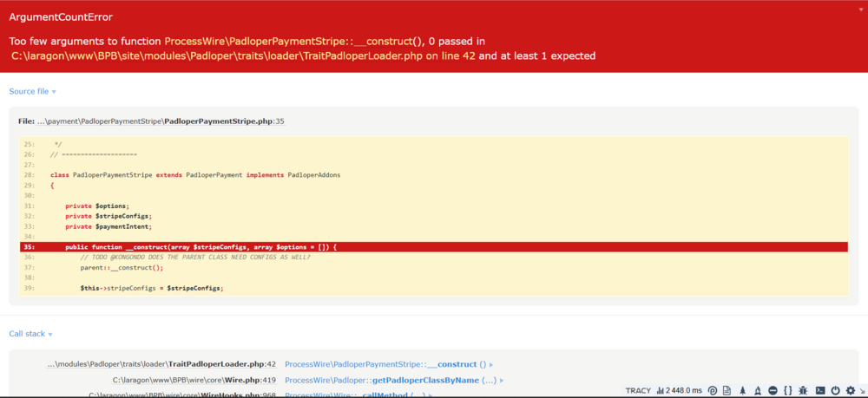Open the minus-circle icon panel in Tracy bar
This screenshot has width=868, height=398.
[x=773, y=391]
